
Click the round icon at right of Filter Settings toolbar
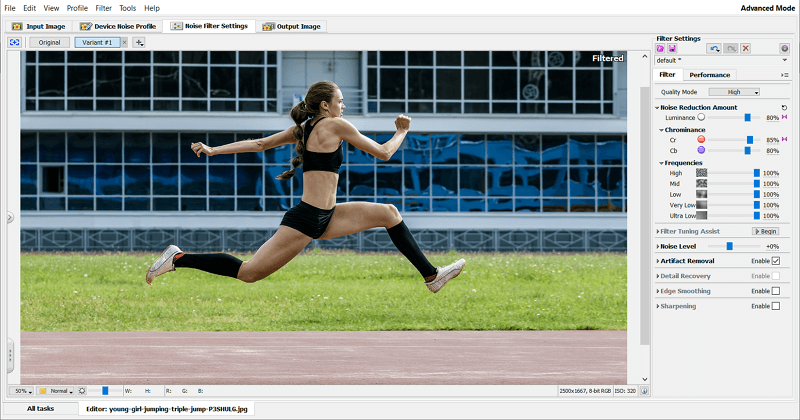point(784,48)
